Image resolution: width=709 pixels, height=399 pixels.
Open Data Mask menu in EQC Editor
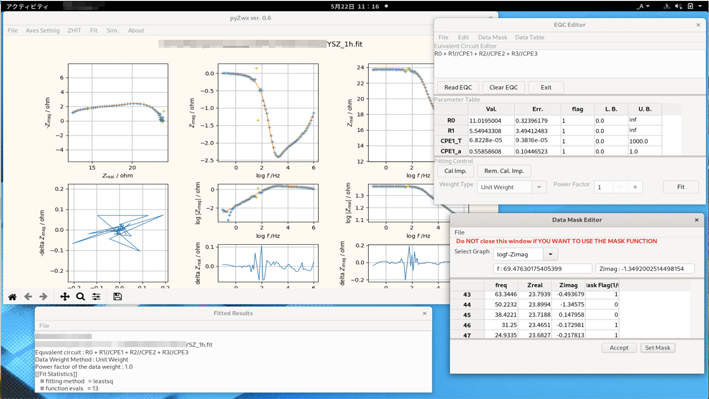point(492,37)
